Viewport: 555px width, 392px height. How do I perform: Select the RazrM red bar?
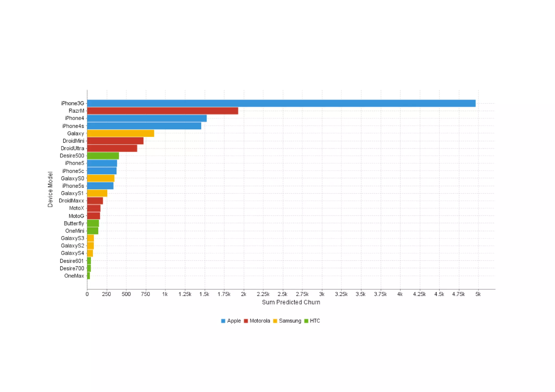(x=163, y=111)
